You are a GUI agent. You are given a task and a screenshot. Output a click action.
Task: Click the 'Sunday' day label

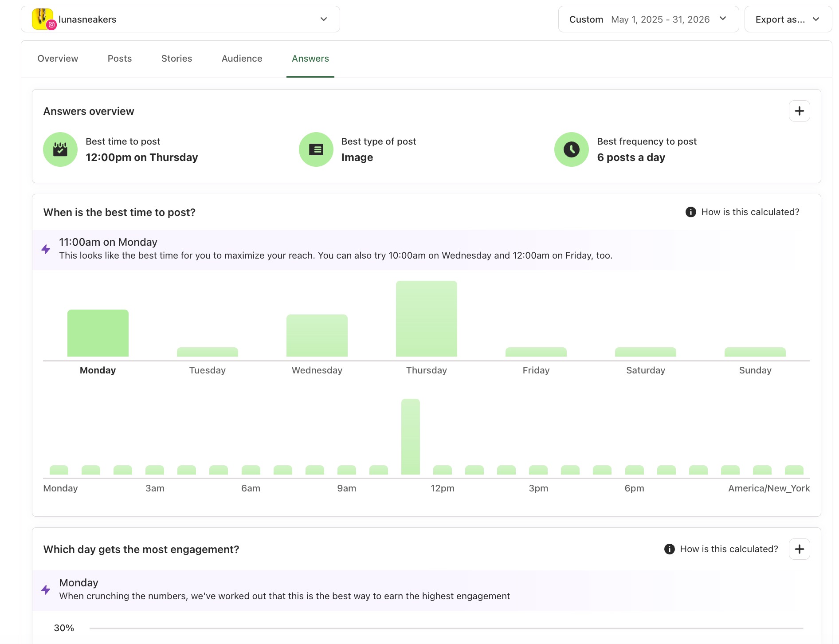pyautogui.click(x=755, y=370)
